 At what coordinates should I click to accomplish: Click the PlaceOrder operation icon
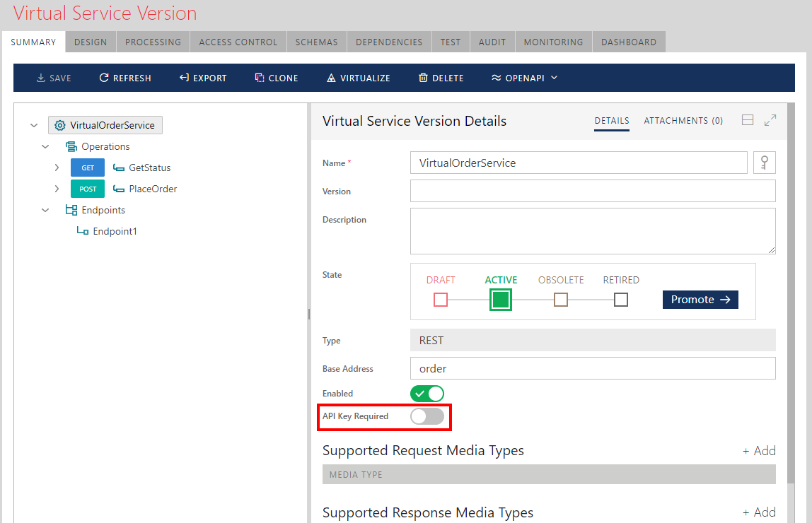click(119, 189)
